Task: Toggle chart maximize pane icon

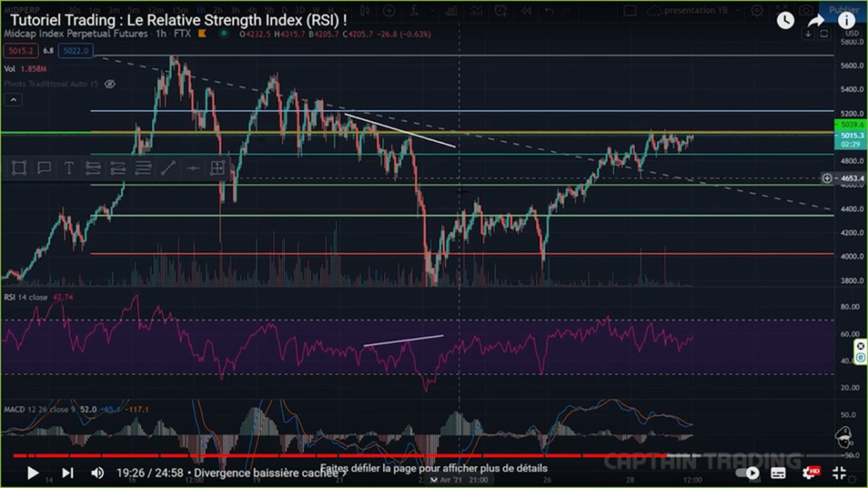Action: (824, 34)
